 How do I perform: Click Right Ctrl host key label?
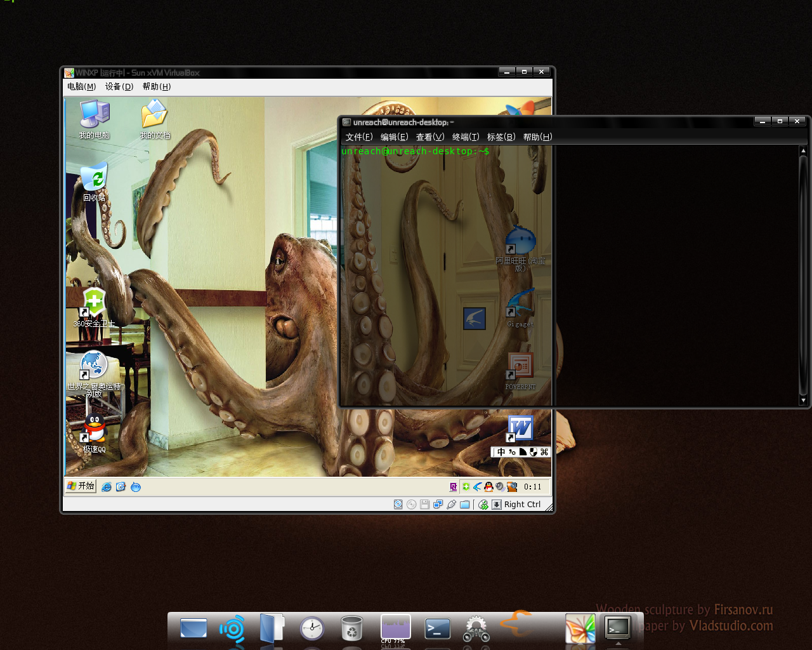(522, 505)
